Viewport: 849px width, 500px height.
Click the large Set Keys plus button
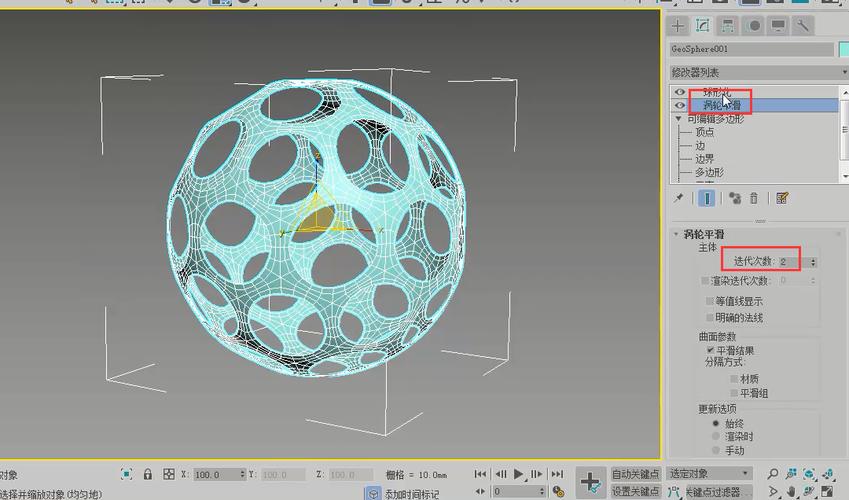(590, 482)
